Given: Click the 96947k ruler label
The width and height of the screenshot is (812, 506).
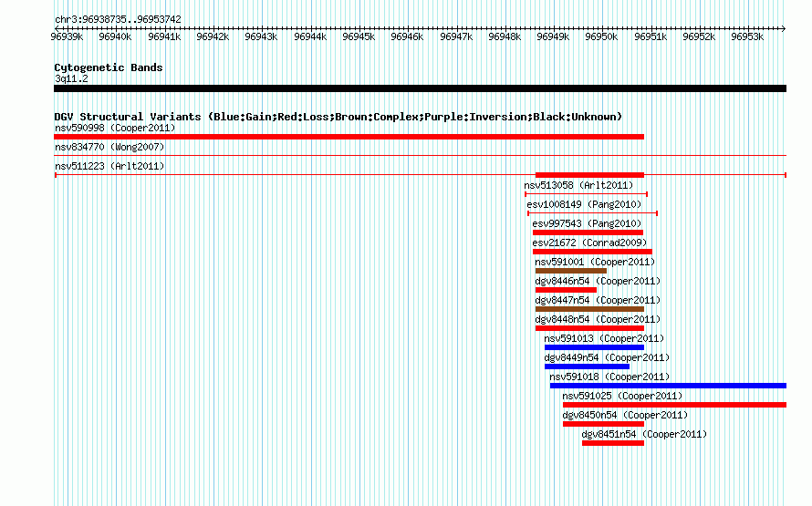Looking at the screenshot, I should (x=456, y=36).
